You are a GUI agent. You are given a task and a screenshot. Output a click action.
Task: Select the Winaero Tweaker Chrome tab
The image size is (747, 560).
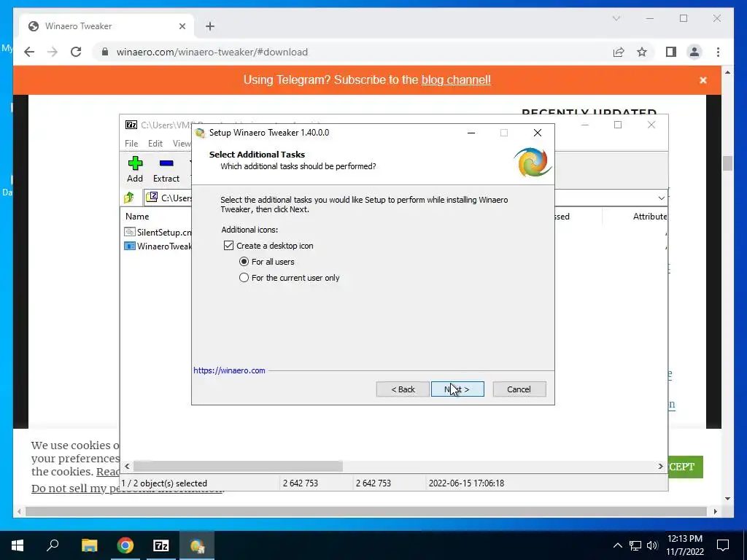pyautogui.click(x=107, y=26)
